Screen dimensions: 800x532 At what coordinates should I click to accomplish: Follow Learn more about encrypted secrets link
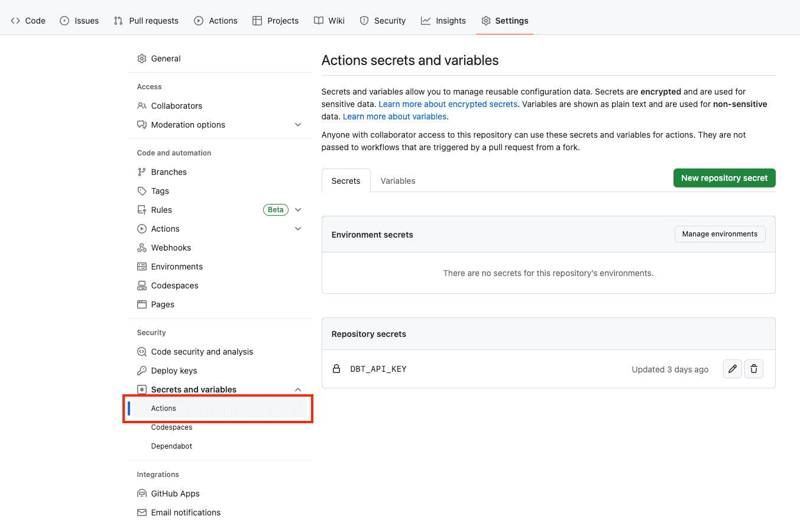pos(448,104)
